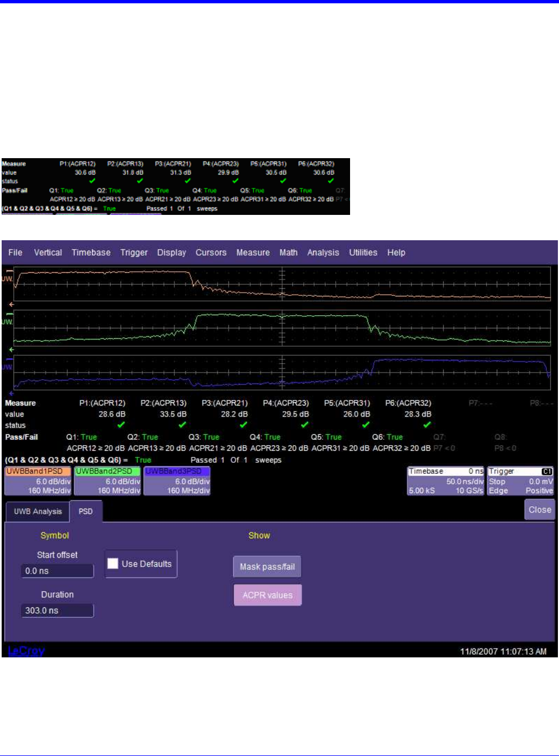The image size is (559, 756).
Task: Open the Vertical menu
Action: click(x=48, y=252)
